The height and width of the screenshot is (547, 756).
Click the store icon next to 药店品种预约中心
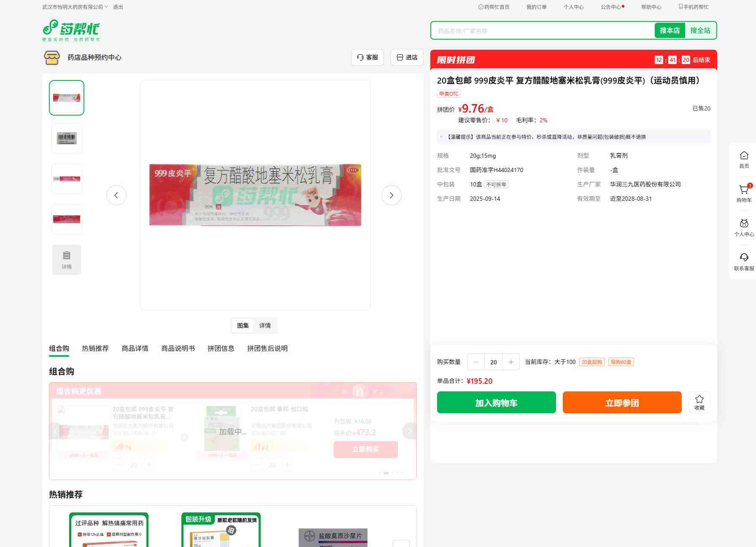click(x=52, y=57)
